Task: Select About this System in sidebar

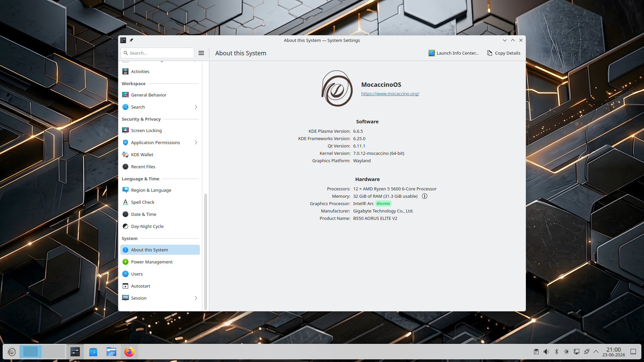Action: tap(160, 250)
